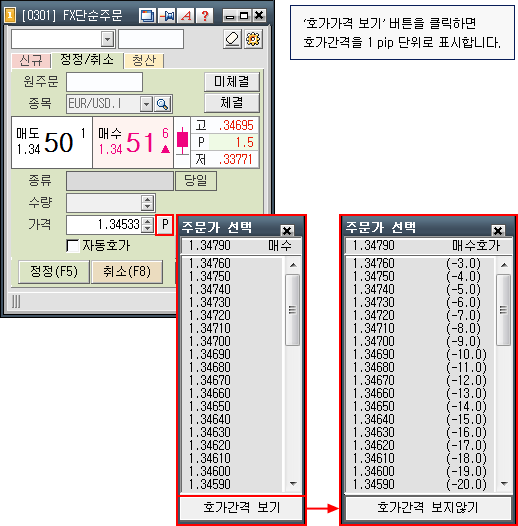This screenshot has height=526, width=518.
Task: Click the 정정(F5) button
Action: (x=54, y=271)
